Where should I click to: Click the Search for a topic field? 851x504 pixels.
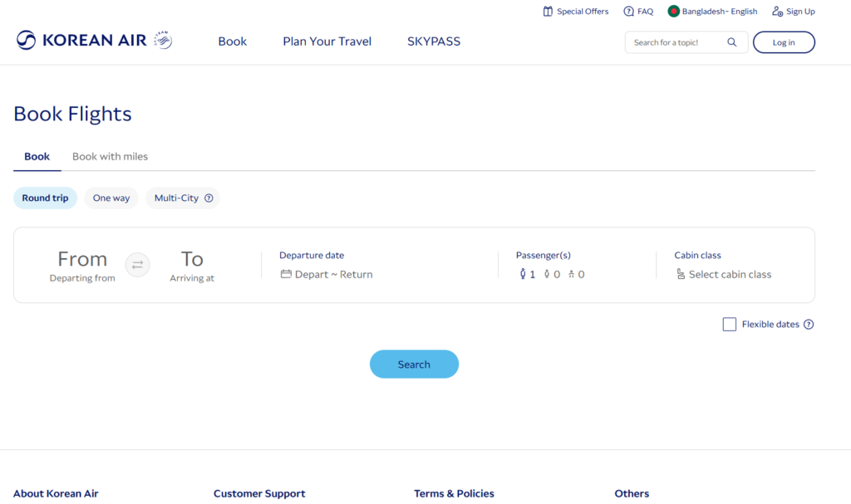(x=673, y=42)
